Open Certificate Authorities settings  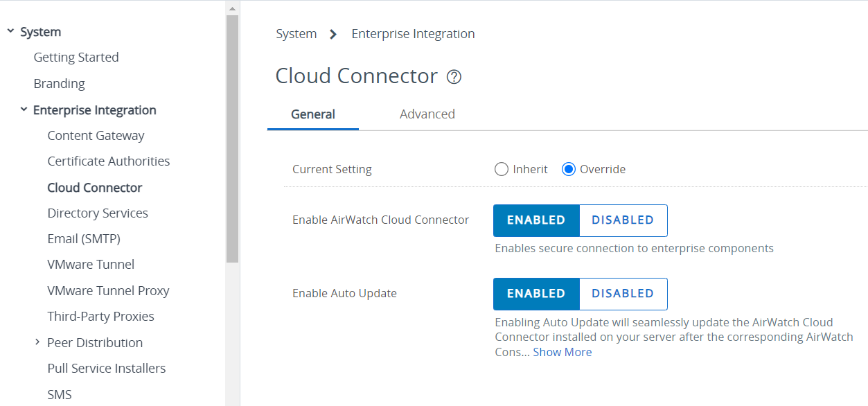pyautogui.click(x=109, y=161)
